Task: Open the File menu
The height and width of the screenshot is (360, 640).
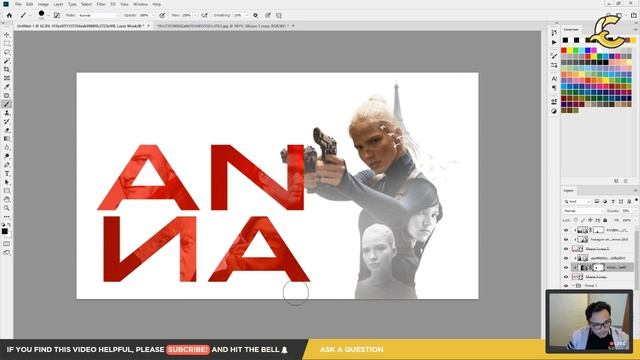Action: tap(18, 4)
